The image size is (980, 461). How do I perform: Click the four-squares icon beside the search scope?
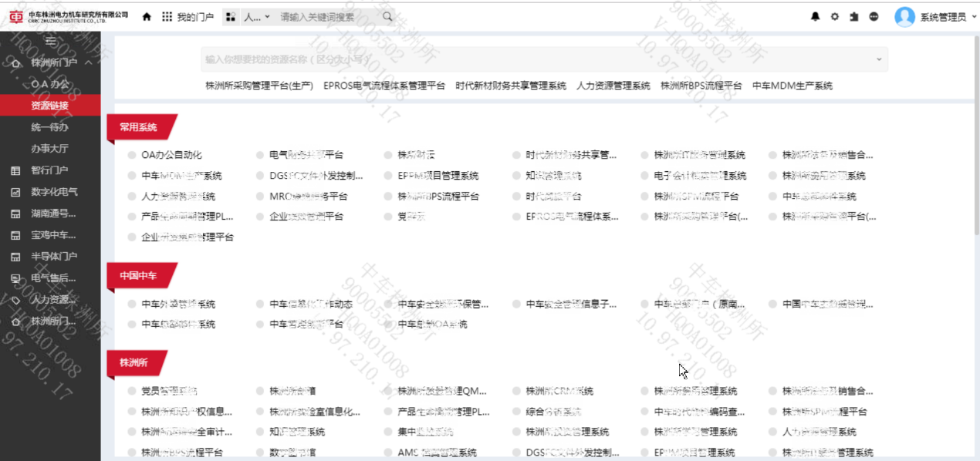230,16
